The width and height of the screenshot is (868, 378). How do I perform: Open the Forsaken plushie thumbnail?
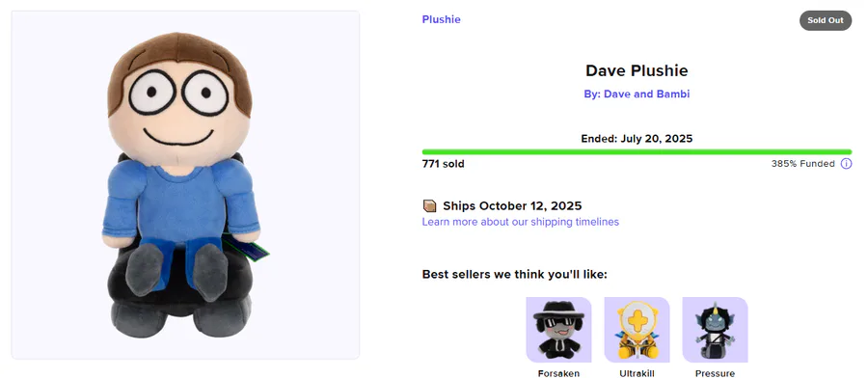click(x=558, y=330)
